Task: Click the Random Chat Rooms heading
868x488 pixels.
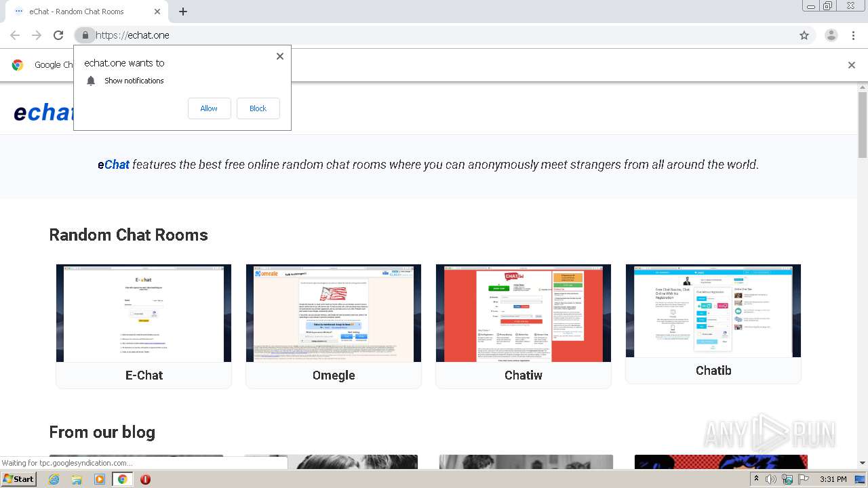Action: [x=128, y=235]
